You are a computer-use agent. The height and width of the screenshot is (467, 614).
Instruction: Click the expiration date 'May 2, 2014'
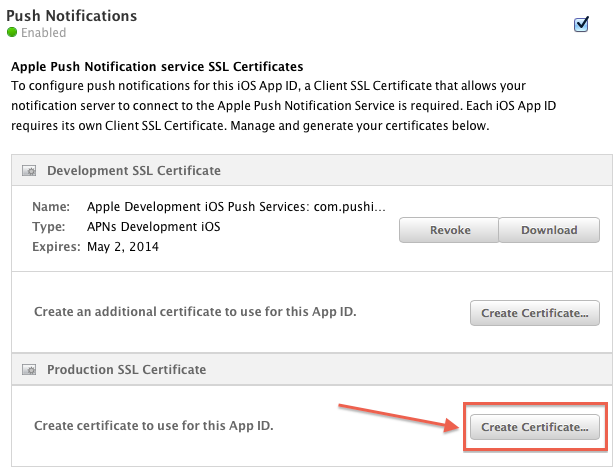pyautogui.click(x=123, y=247)
